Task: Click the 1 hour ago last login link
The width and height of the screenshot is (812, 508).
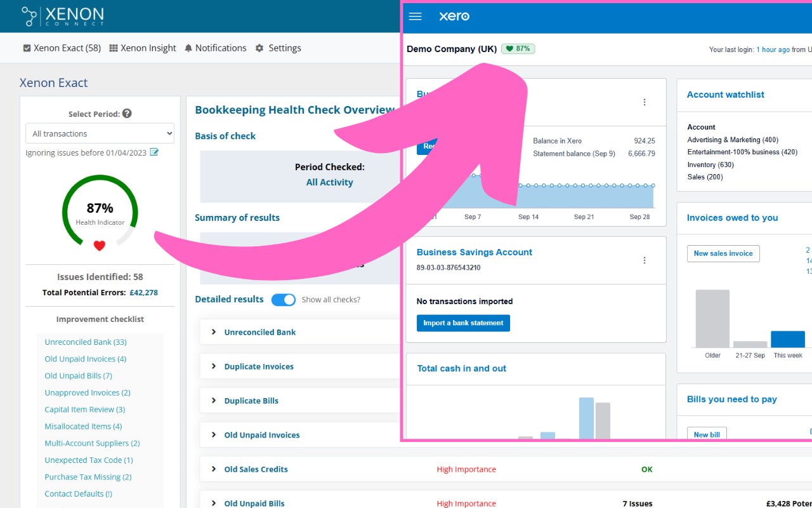Action: click(773, 50)
